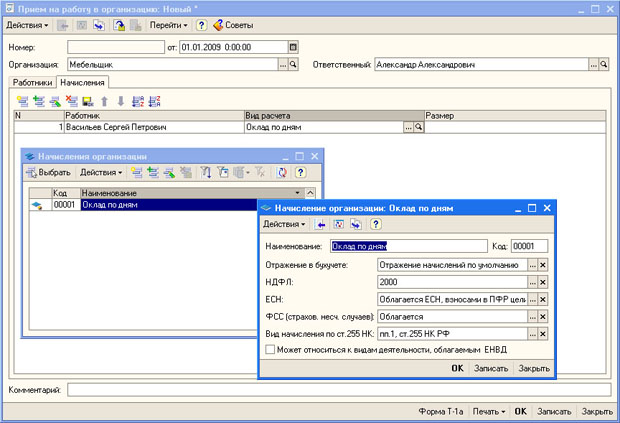The image size is (620, 423).
Task: Click sort ascending icon in Начисления tab toolbar
Action: tap(138, 101)
